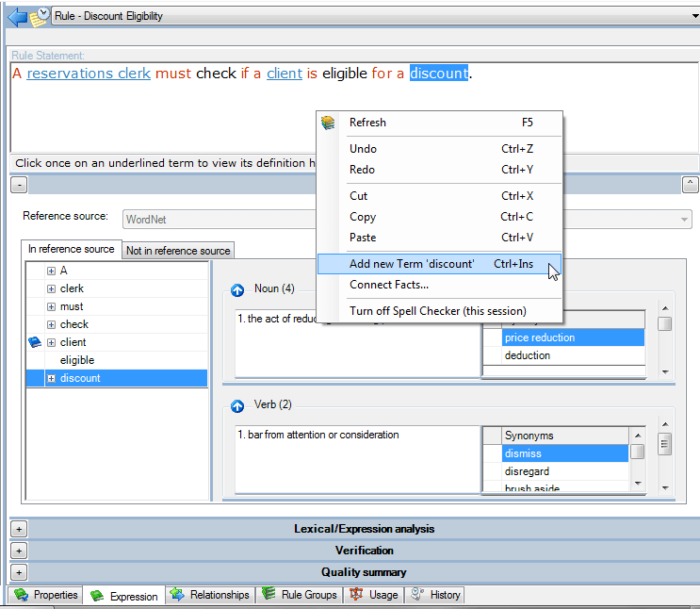Expand the Quality summary section
The height and width of the screenshot is (609, 700).
[19, 572]
